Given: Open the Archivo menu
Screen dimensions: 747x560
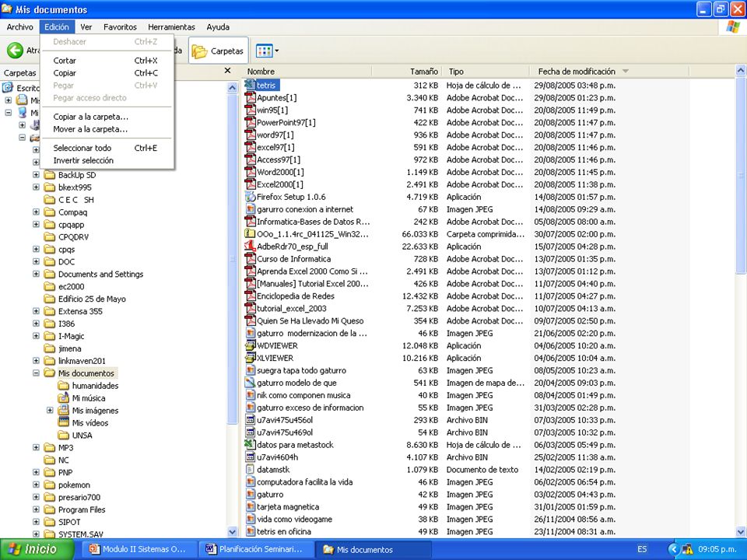Looking at the screenshot, I should coord(19,27).
